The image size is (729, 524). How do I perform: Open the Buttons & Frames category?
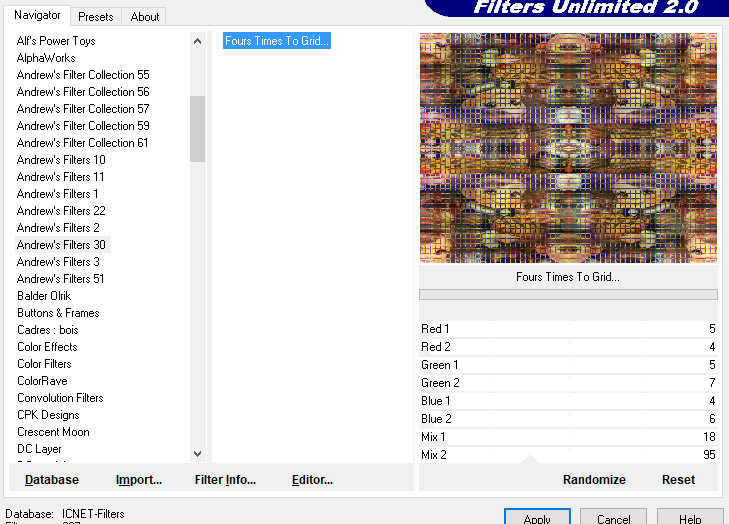pyautogui.click(x=58, y=313)
